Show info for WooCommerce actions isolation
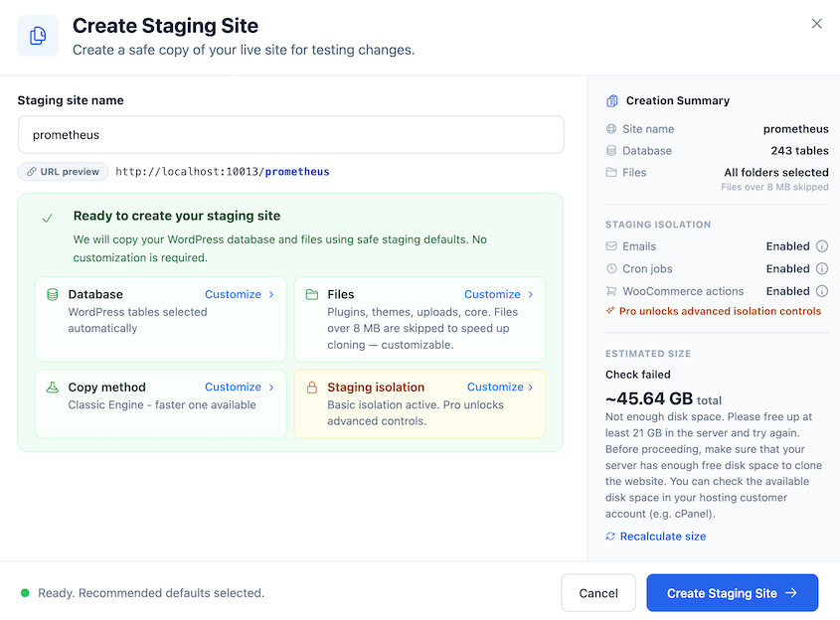The image size is (840, 620). click(x=822, y=291)
